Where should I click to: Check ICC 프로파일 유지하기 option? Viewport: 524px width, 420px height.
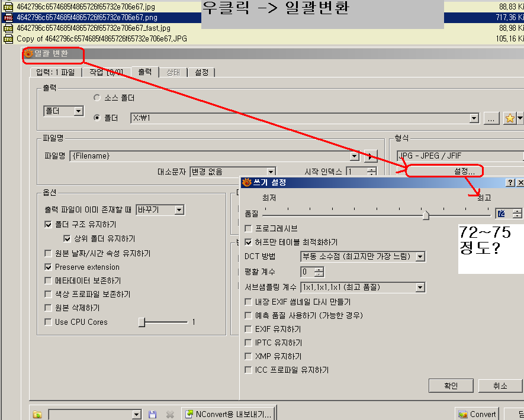248,370
